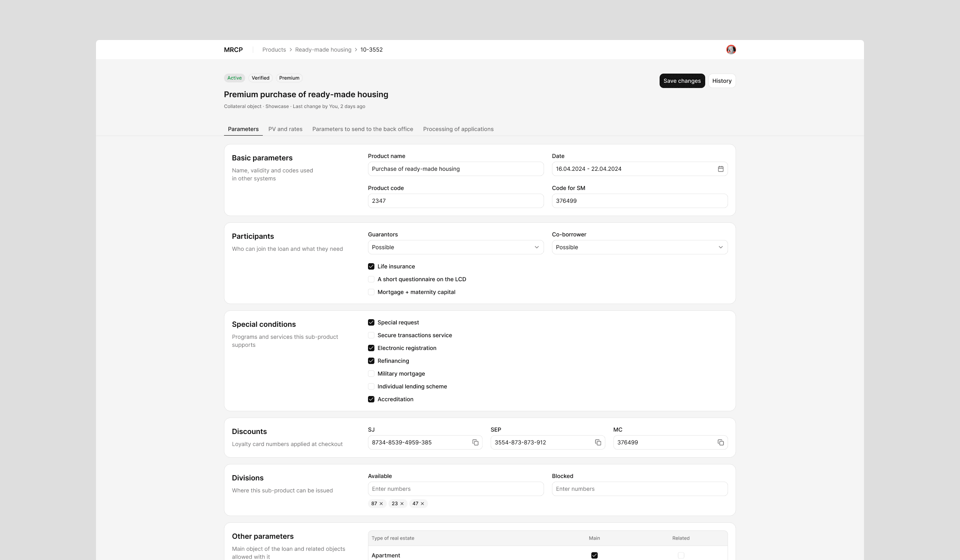Image resolution: width=960 pixels, height=560 pixels.
Task: Enable A short questionnaire on the LCD
Action: point(371,279)
